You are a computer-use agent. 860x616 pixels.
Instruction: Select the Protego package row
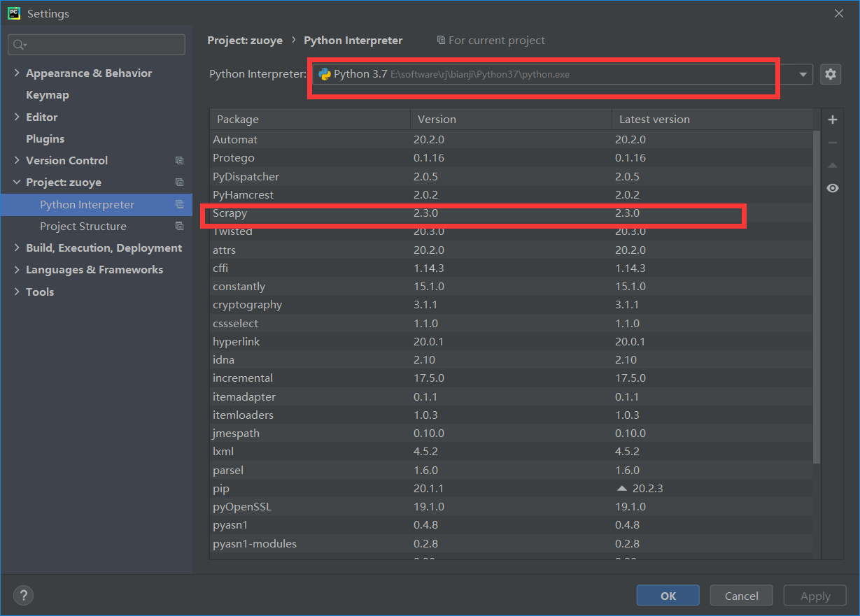coord(512,158)
